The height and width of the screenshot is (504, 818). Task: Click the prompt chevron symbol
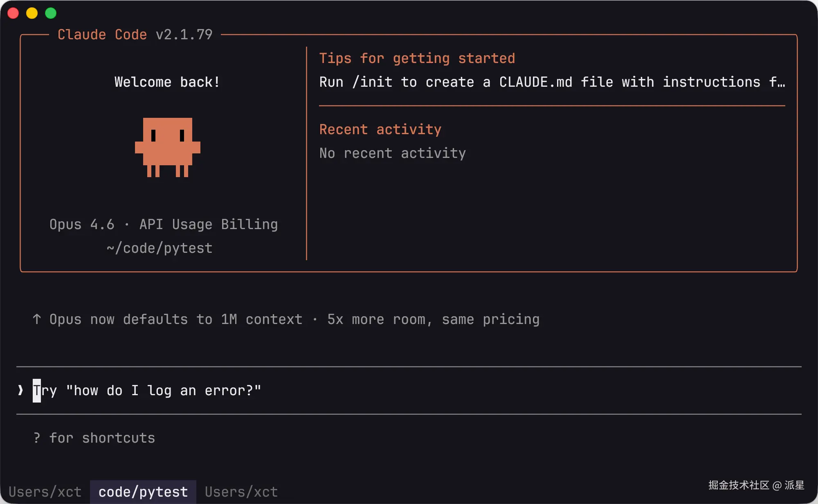click(x=20, y=390)
